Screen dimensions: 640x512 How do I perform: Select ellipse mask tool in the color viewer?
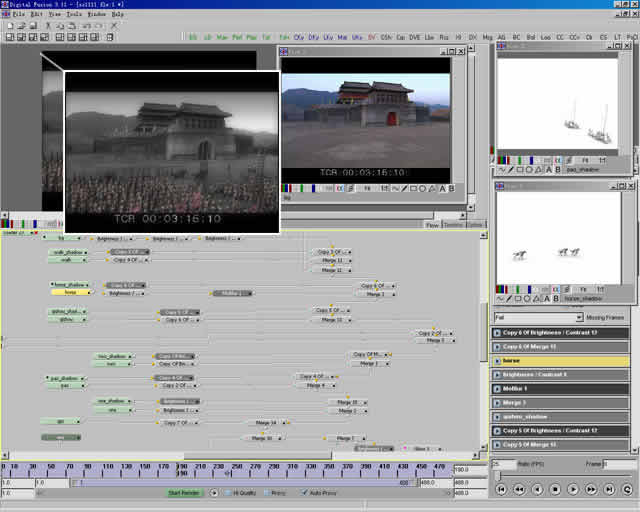[x=423, y=188]
